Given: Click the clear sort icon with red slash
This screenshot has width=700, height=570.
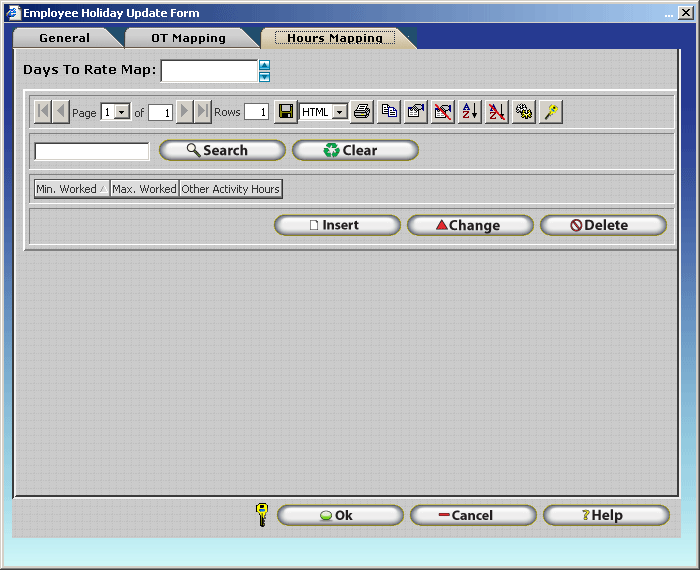Looking at the screenshot, I should tap(497, 112).
